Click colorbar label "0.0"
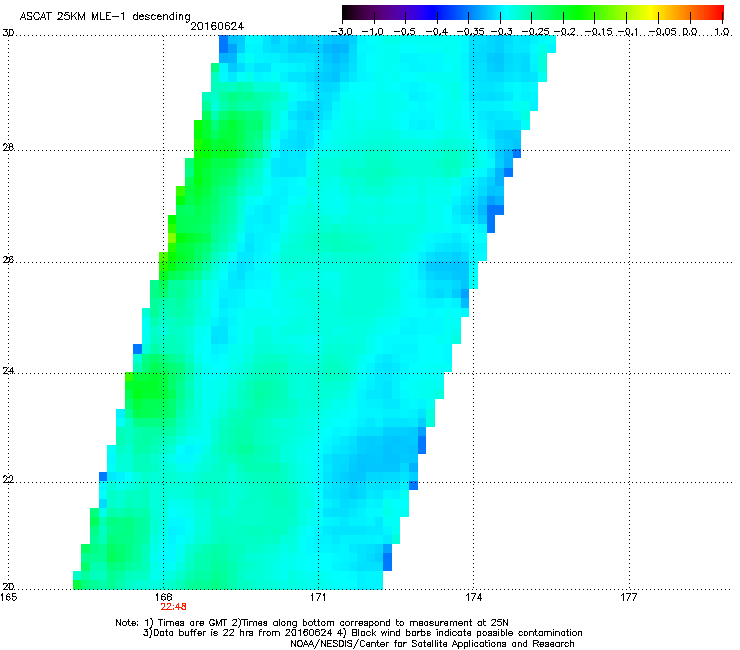This screenshot has width=740, height=650. point(690,32)
